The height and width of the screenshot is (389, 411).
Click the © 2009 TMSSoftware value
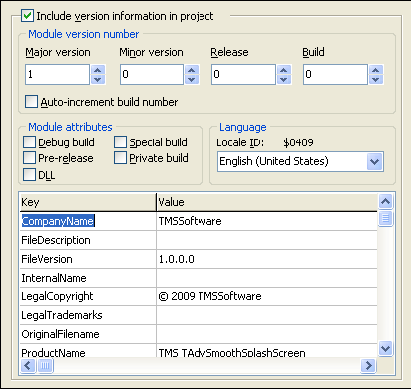click(267, 296)
